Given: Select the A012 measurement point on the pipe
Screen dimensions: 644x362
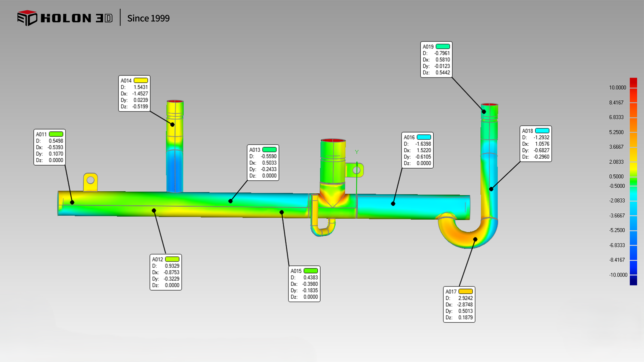Looking at the screenshot, I should (154, 210).
